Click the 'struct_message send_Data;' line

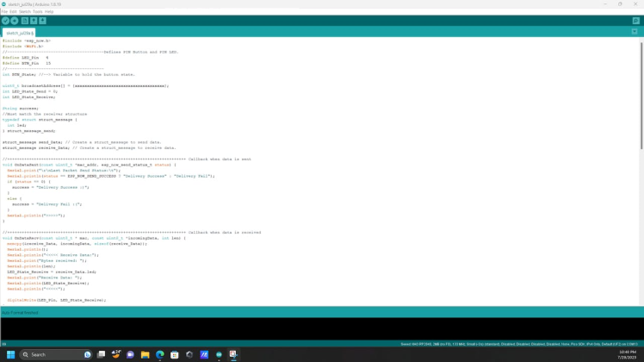(x=82, y=142)
